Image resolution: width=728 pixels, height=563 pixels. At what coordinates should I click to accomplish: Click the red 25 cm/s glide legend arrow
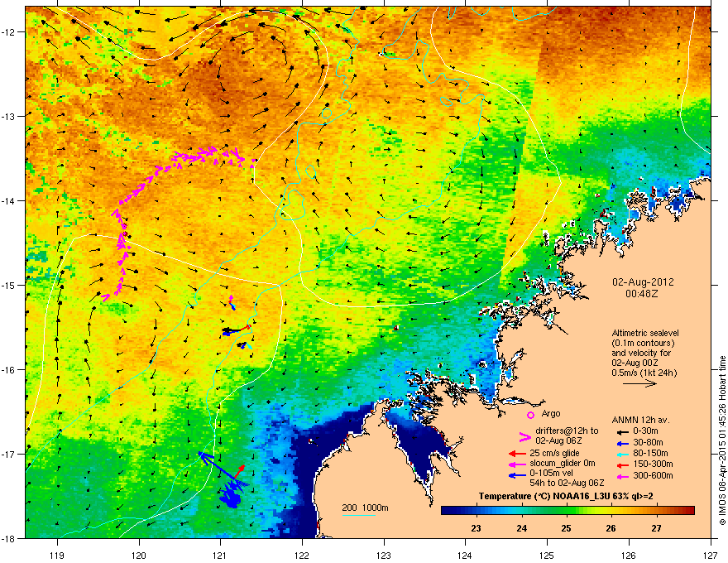click(x=517, y=454)
